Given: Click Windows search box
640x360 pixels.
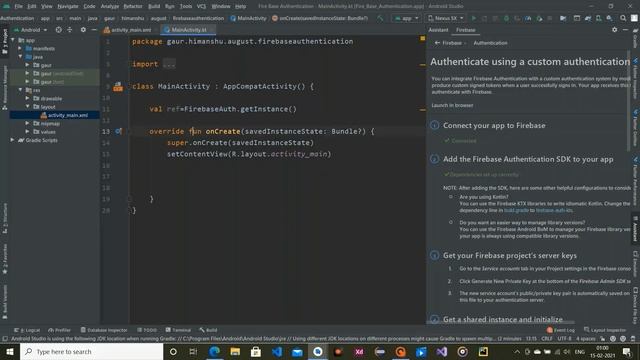Looking at the screenshot, I should click(91, 351).
